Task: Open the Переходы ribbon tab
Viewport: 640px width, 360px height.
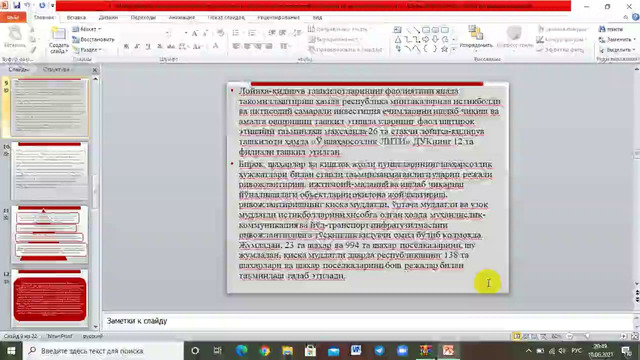Action: pyautogui.click(x=143, y=18)
